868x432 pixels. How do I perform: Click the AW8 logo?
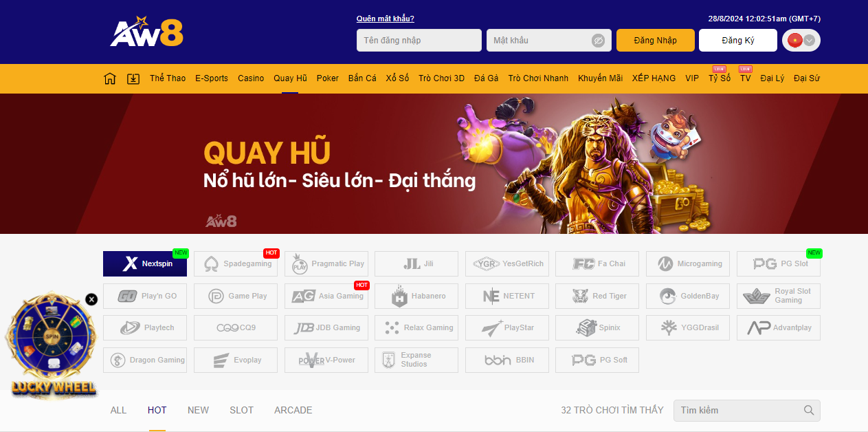click(147, 31)
